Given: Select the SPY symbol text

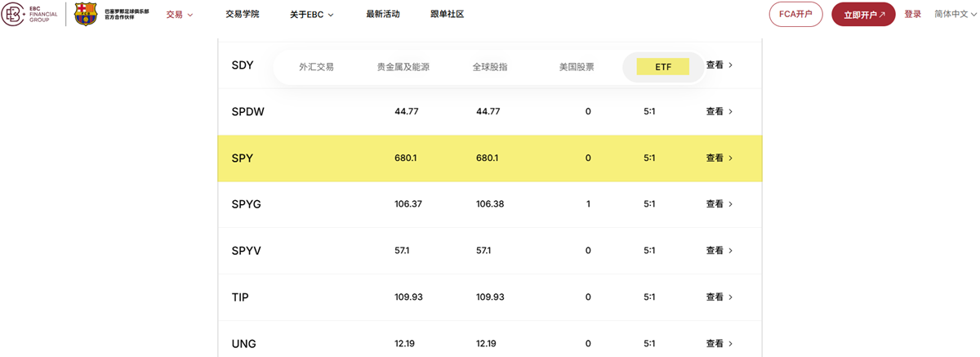Looking at the screenshot, I should pos(243,158).
